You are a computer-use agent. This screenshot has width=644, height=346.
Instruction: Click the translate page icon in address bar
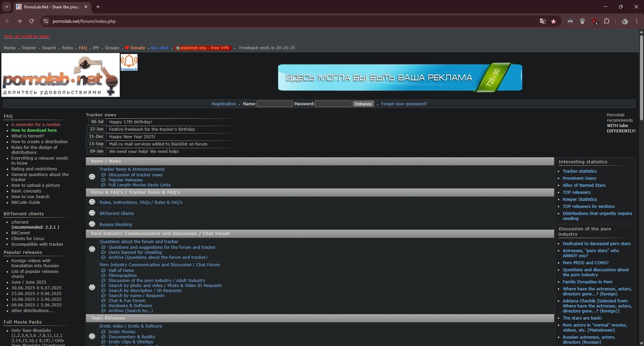(x=543, y=21)
